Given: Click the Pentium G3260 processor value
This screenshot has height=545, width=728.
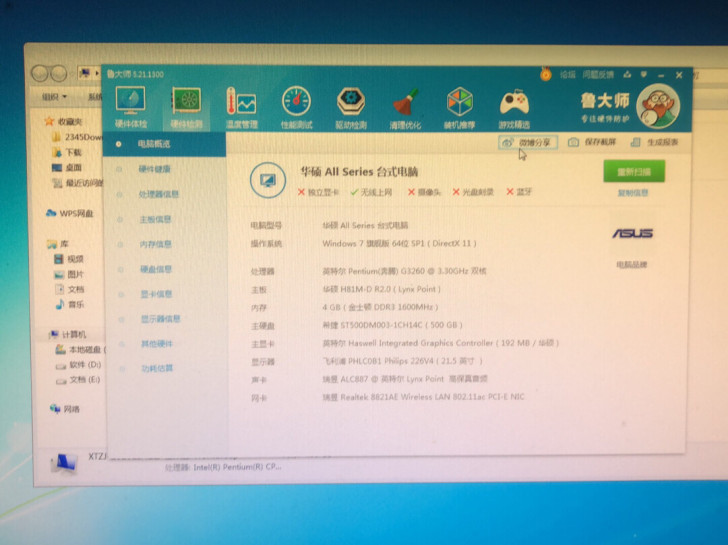Looking at the screenshot, I should (x=404, y=271).
